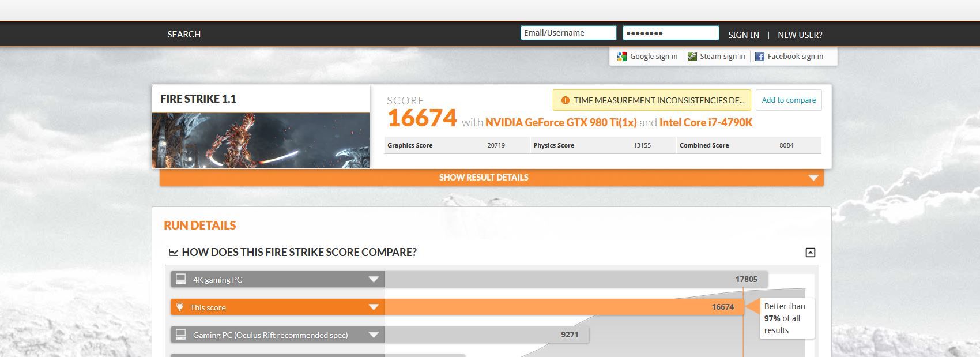
Task: Click the Google sign in link text
Action: (x=654, y=57)
